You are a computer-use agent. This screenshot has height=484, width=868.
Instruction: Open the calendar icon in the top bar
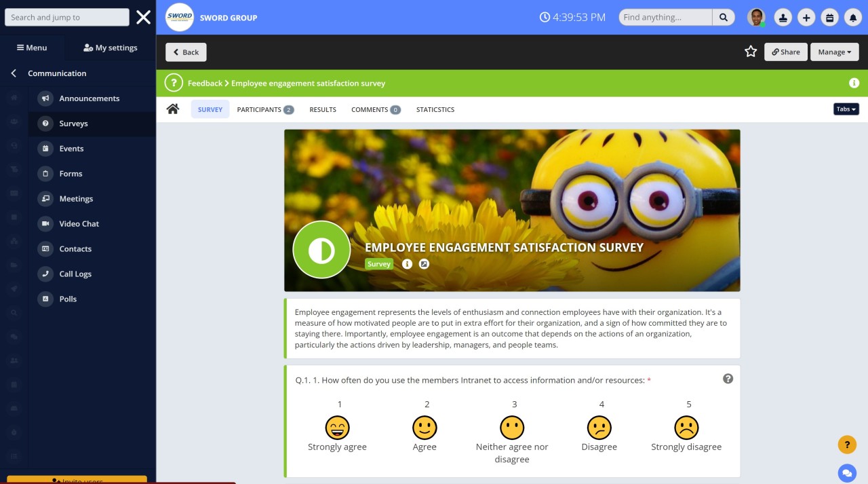(x=829, y=17)
